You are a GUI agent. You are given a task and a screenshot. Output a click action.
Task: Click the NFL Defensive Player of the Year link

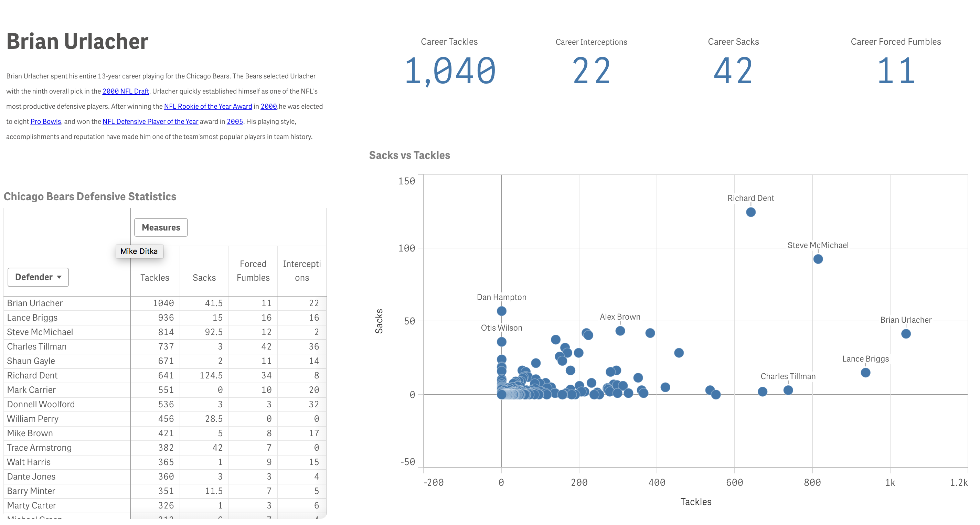click(x=150, y=122)
